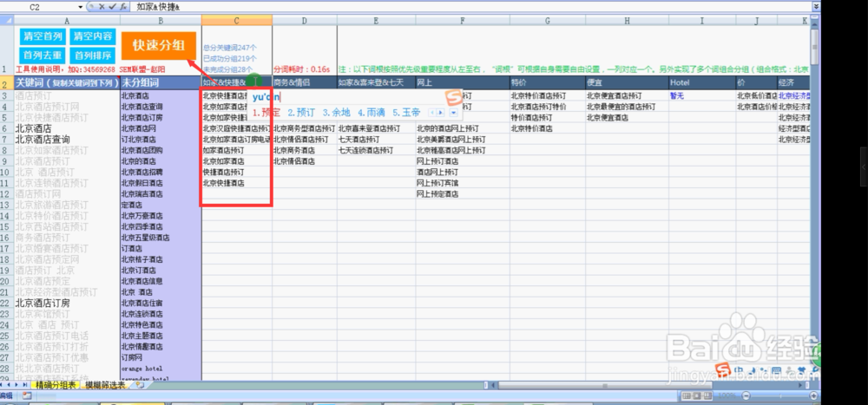Cancel cell entry with formula bar X
The width and height of the screenshot is (868, 405).
pos(102,7)
